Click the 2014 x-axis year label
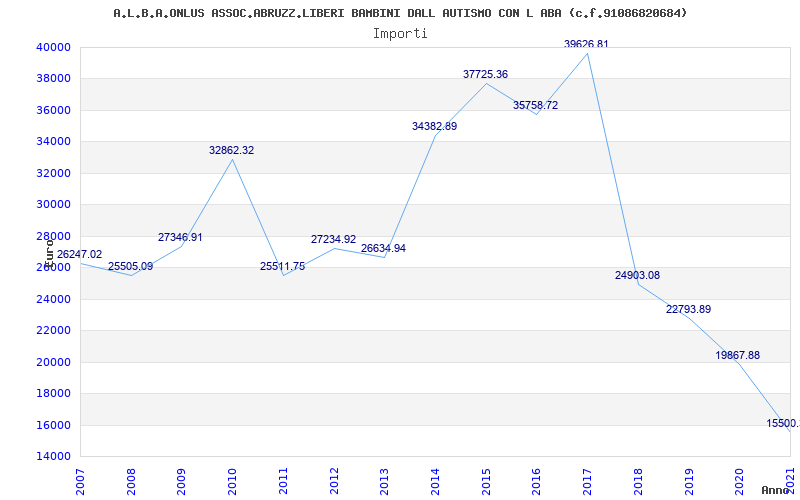This screenshot has width=800, height=500. (435, 482)
